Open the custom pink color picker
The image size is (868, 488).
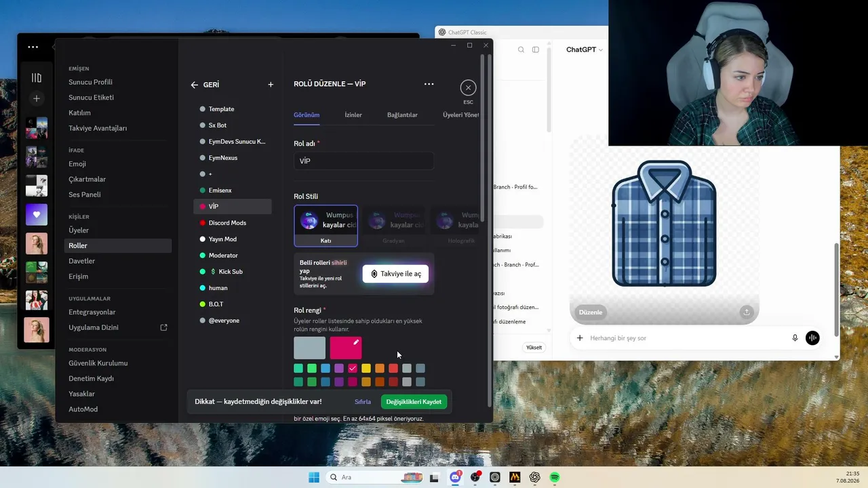(x=346, y=348)
